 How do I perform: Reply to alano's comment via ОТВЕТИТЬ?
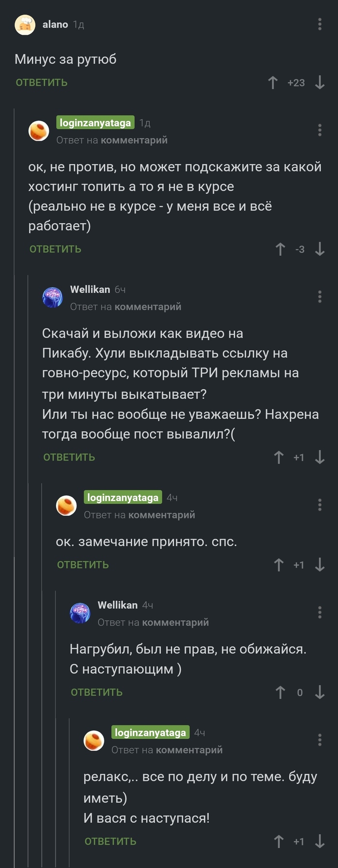(42, 83)
